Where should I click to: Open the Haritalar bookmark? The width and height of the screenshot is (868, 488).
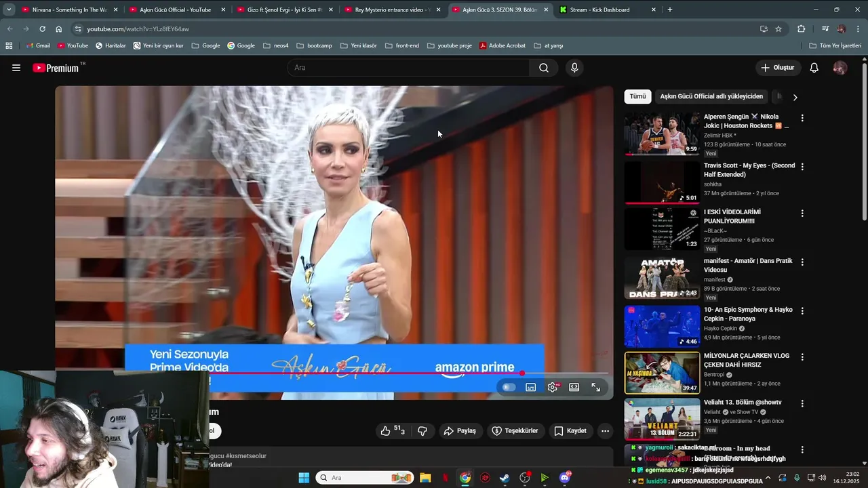pyautogui.click(x=111, y=45)
